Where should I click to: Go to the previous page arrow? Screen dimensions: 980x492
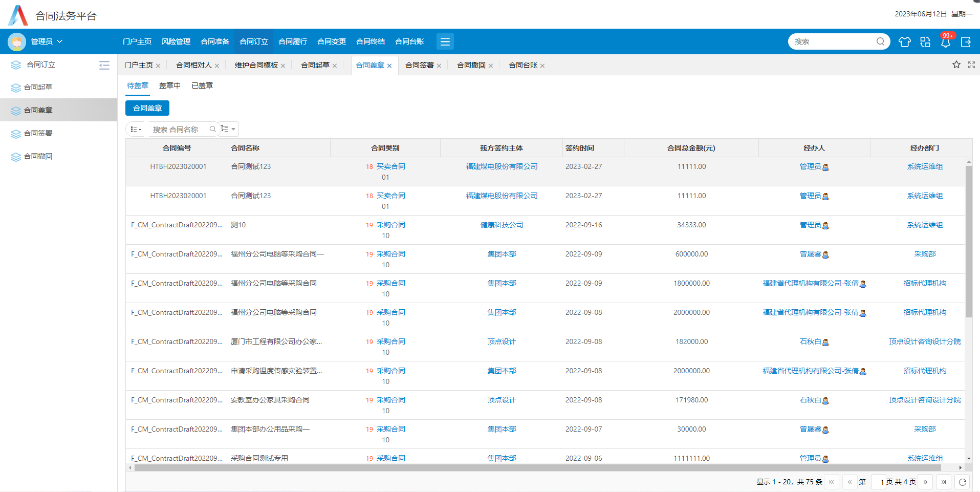(x=850, y=482)
